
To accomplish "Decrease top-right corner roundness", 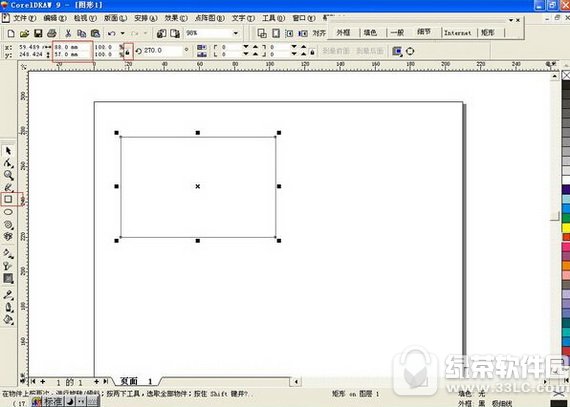I will coord(294,47).
